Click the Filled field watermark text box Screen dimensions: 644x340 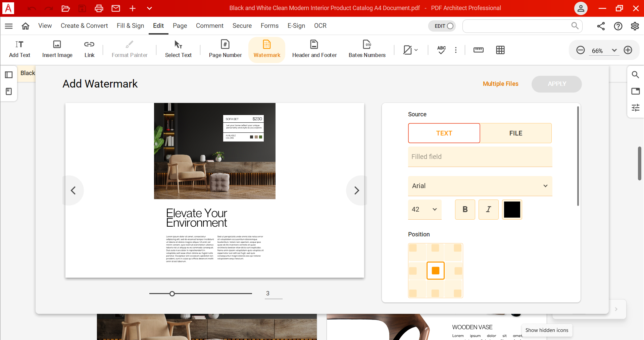pyautogui.click(x=479, y=157)
